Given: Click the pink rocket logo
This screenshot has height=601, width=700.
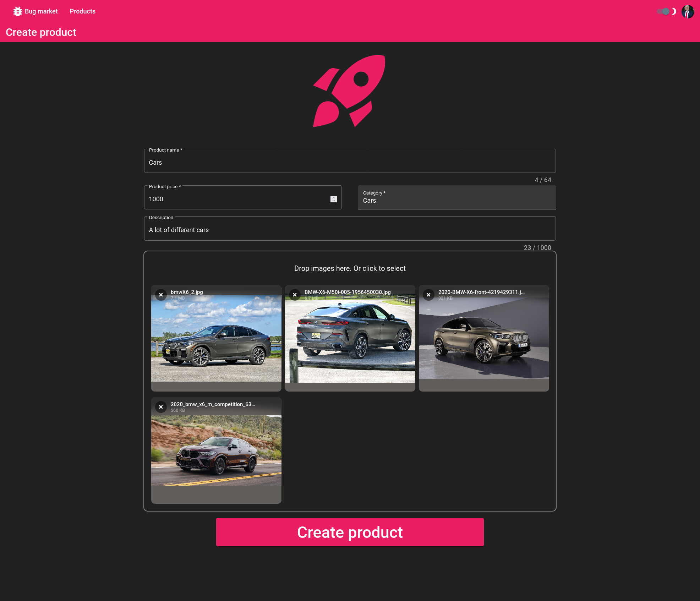Looking at the screenshot, I should pos(350,91).
